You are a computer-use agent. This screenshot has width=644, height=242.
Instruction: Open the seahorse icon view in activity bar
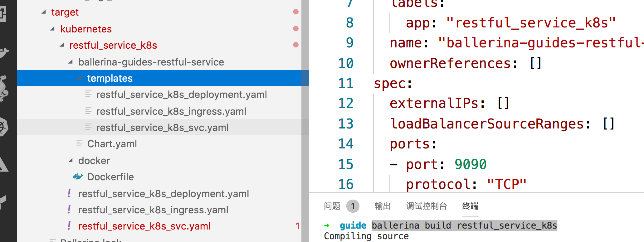tap(4, 88)
